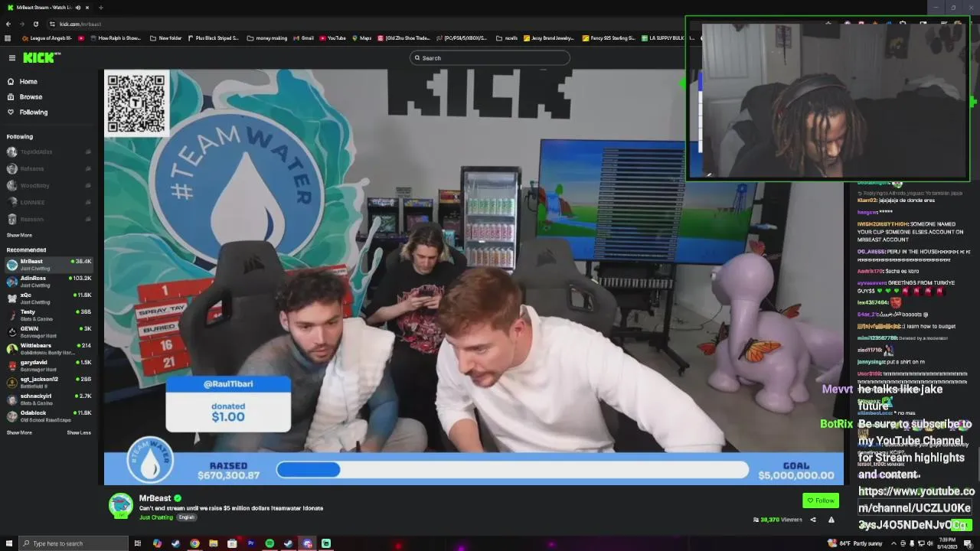The image size is (980, 551).
Task: Open LONNIEE followed channel
Action: pyautogui.click(x=49, y=202)
